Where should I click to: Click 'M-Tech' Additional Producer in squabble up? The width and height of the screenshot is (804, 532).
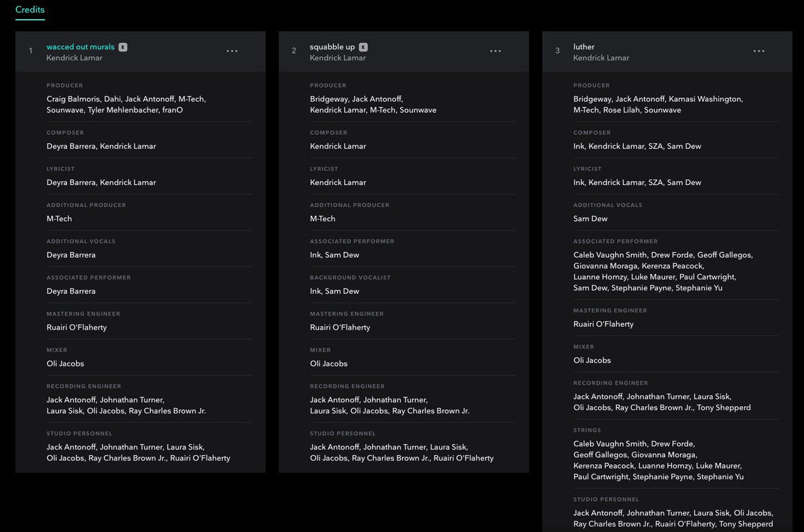pyautogui.click(x=322, y=218)
